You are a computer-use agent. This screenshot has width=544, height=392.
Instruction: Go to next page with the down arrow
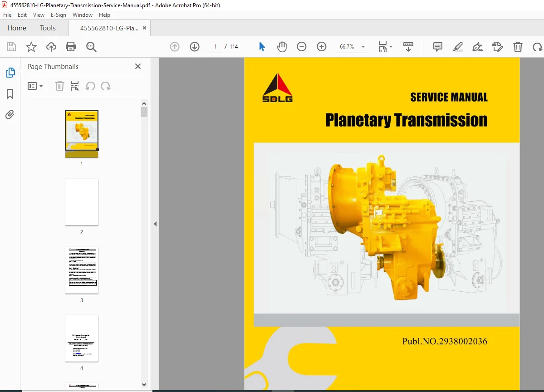(x=195, y=46)
